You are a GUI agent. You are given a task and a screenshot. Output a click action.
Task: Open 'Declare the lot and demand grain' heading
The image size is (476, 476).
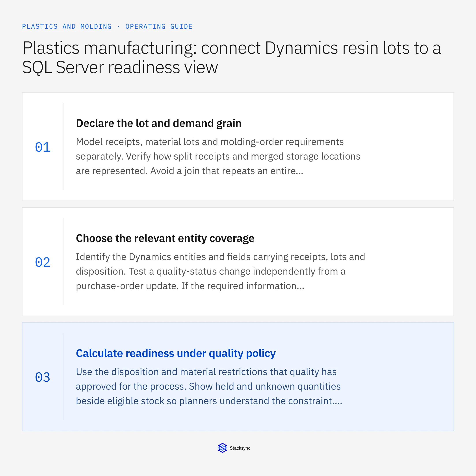pyautogui.click(x=159, y=123)
